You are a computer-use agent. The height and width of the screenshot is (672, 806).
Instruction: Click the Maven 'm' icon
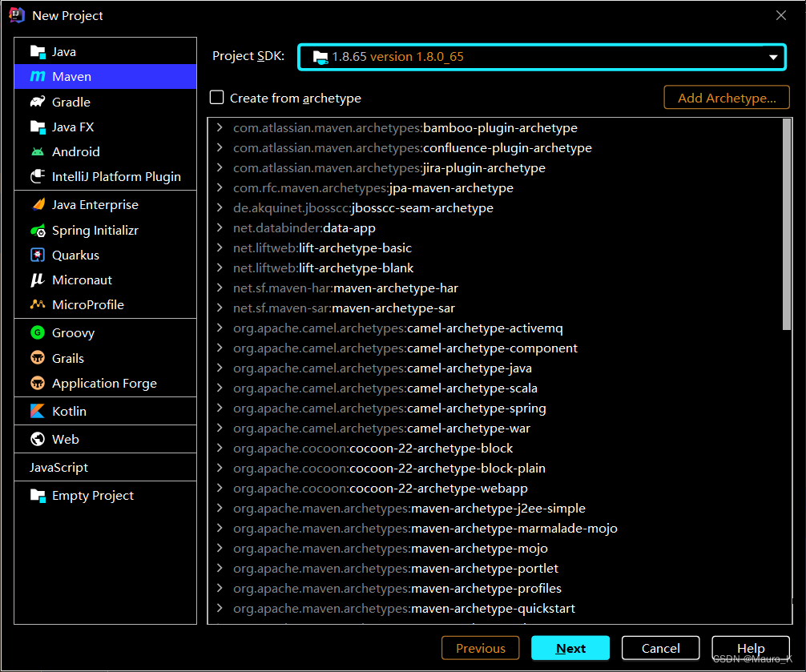(38, 77)
